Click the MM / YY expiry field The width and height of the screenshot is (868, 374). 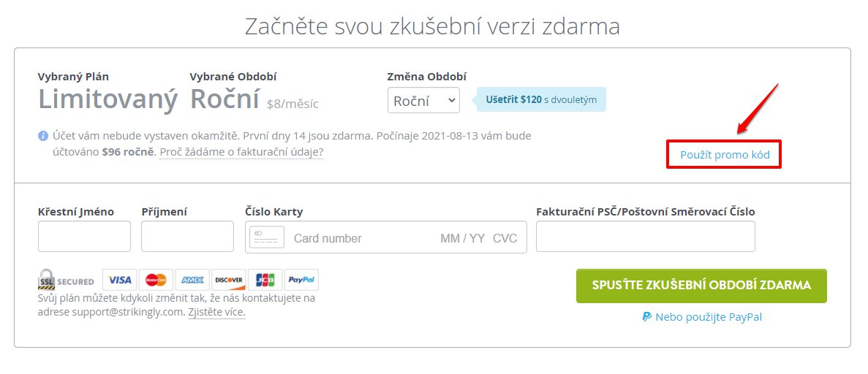tap(462, 238)
